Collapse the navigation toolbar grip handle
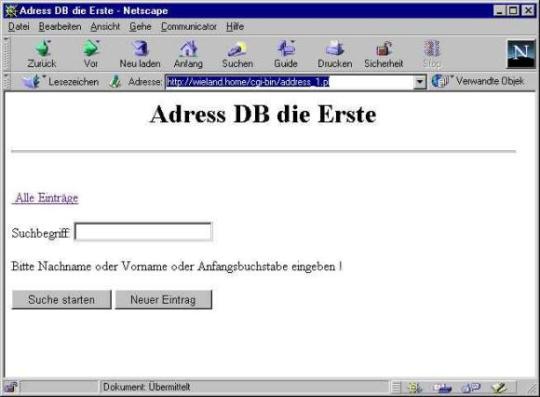540x397 pixels. (x=6, y=54)
